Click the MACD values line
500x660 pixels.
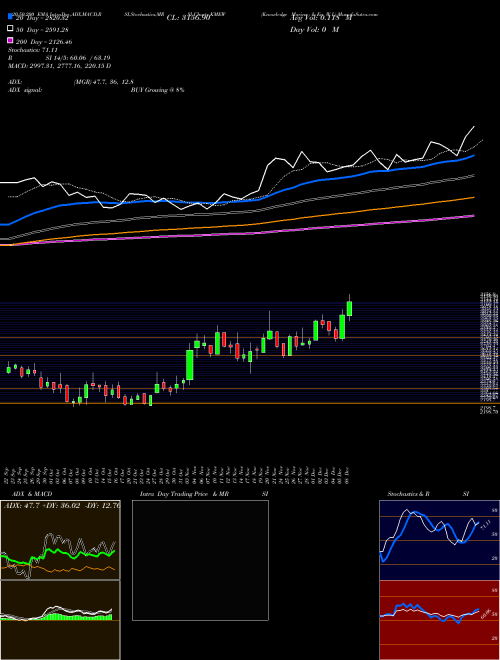pyautogui.click(x=60, y=66)
